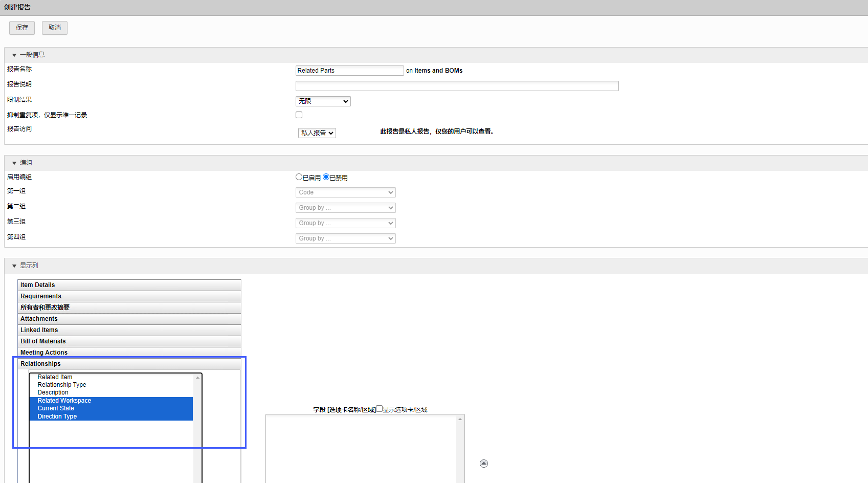Viewport: 868px width, 483px height.
Task: Click the selected fields box scrollbar up arrow
Action: pos(460,419)
